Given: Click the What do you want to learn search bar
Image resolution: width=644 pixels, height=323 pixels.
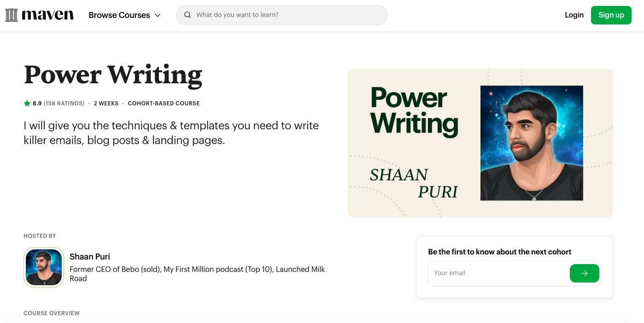Looking at the screenshot, I should pos(281,15).
